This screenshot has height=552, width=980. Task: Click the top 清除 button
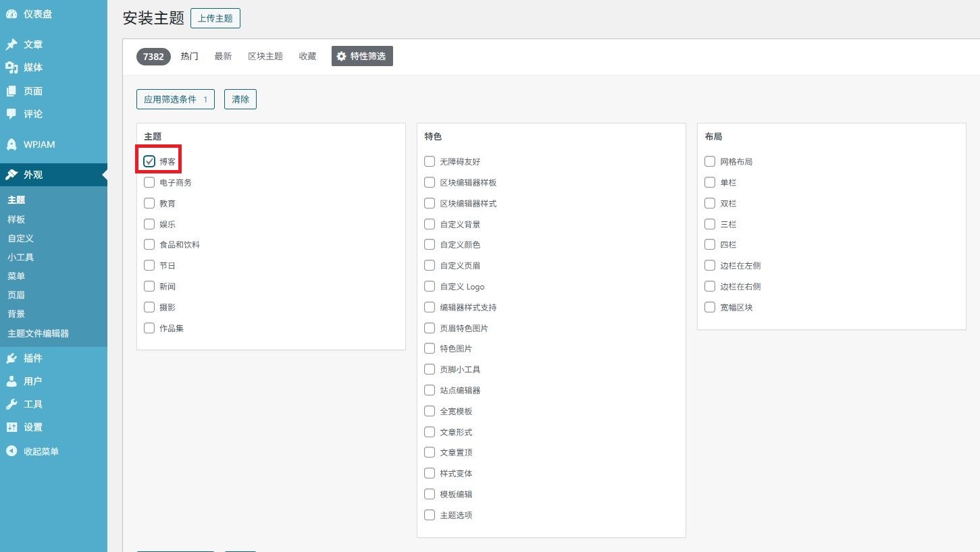pos(240,99)
